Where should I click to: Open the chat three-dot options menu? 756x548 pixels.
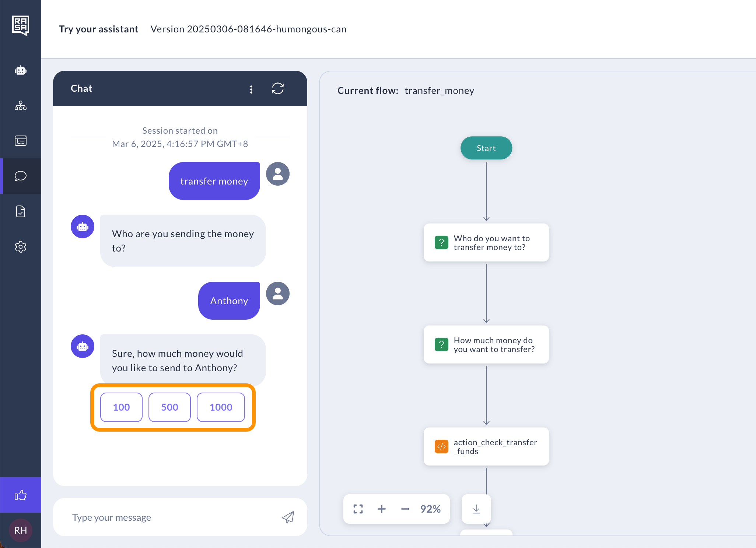(251, 89)
